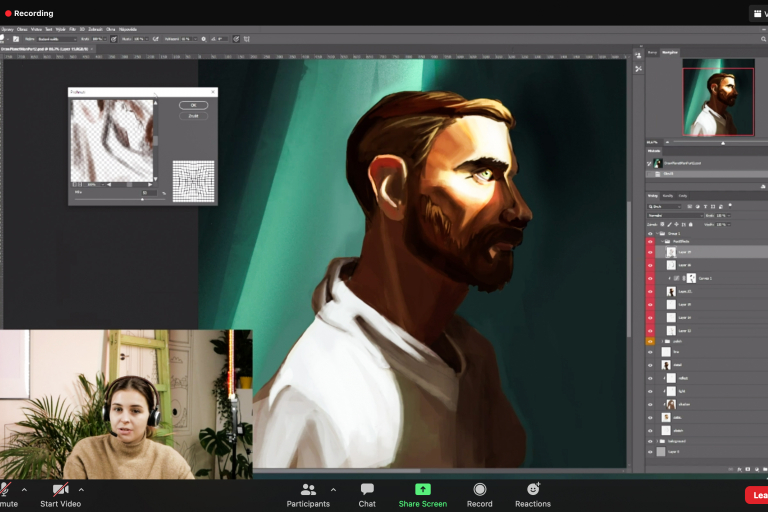Click the Navigator panel image thumbnail

[x=718, y=97]
